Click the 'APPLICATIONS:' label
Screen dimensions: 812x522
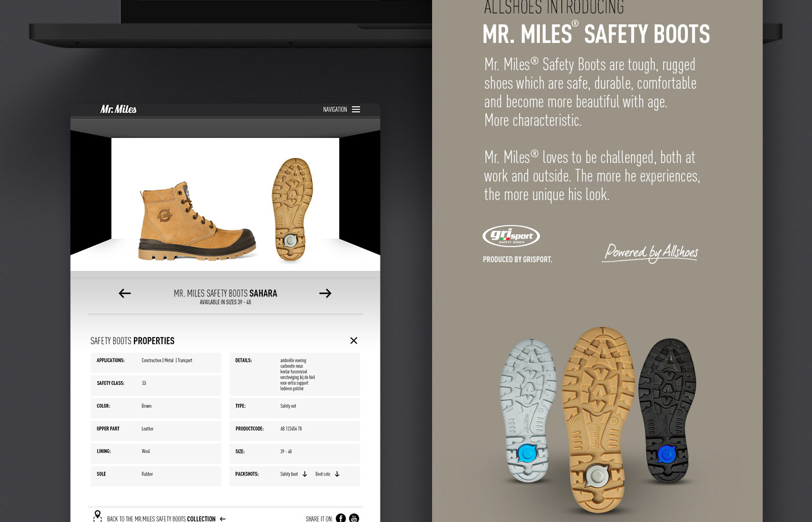click(111, 361)
